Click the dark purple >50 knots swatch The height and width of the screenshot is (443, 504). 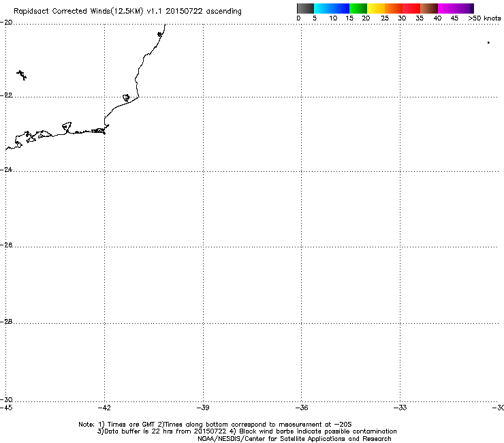tap(472, 8)
